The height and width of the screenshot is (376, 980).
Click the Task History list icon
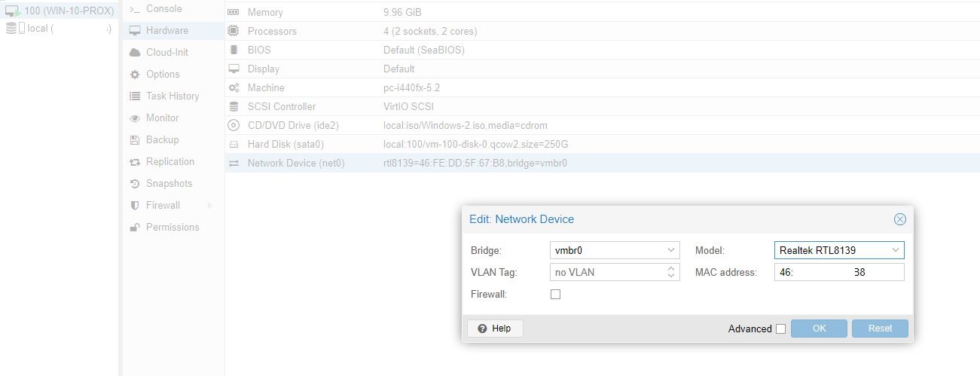click(135, 96)
